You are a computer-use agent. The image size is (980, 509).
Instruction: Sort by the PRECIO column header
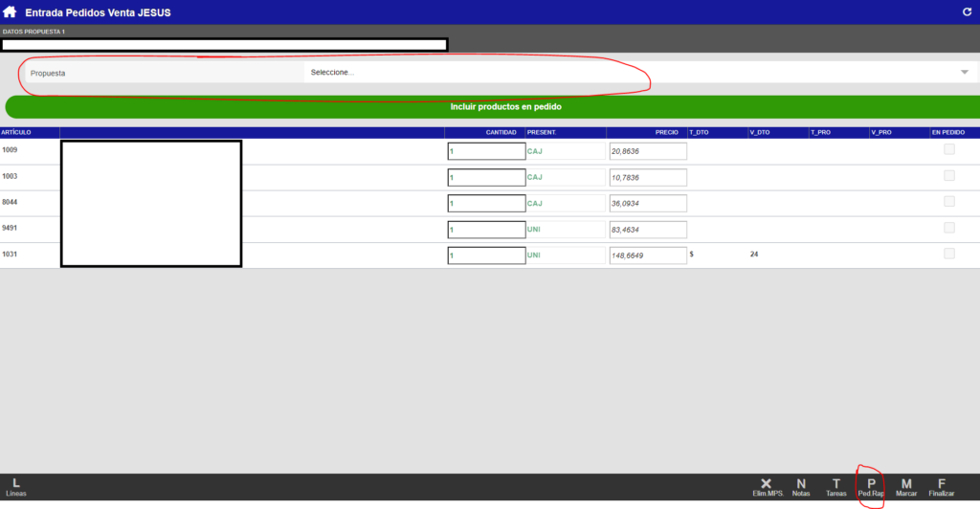coord(666,132)
